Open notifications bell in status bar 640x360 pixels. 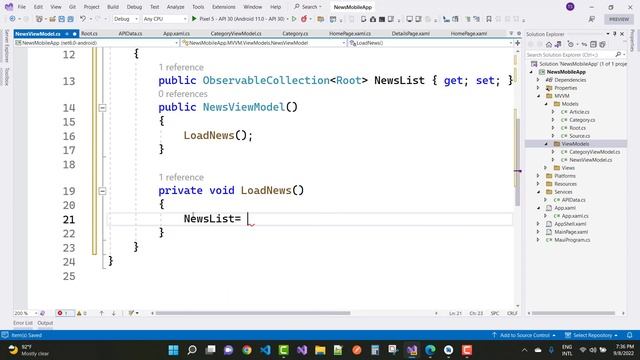[630, 335]
